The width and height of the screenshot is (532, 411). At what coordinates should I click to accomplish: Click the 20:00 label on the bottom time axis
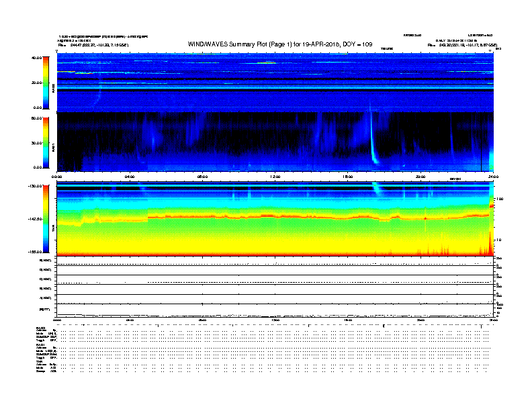click(420, 320)
